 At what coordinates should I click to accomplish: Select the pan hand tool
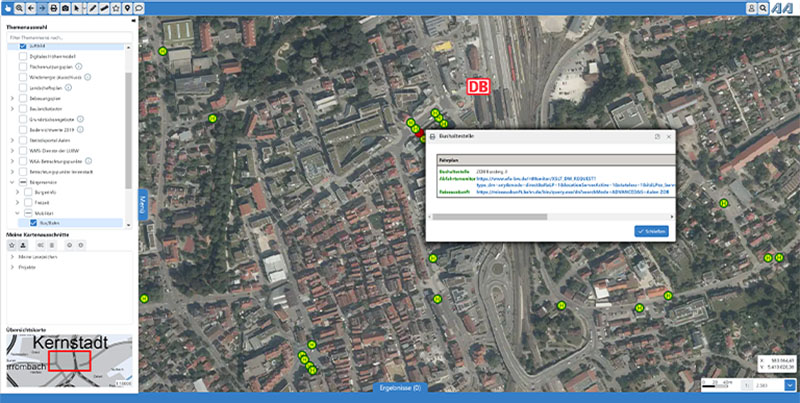click(7, 8)
